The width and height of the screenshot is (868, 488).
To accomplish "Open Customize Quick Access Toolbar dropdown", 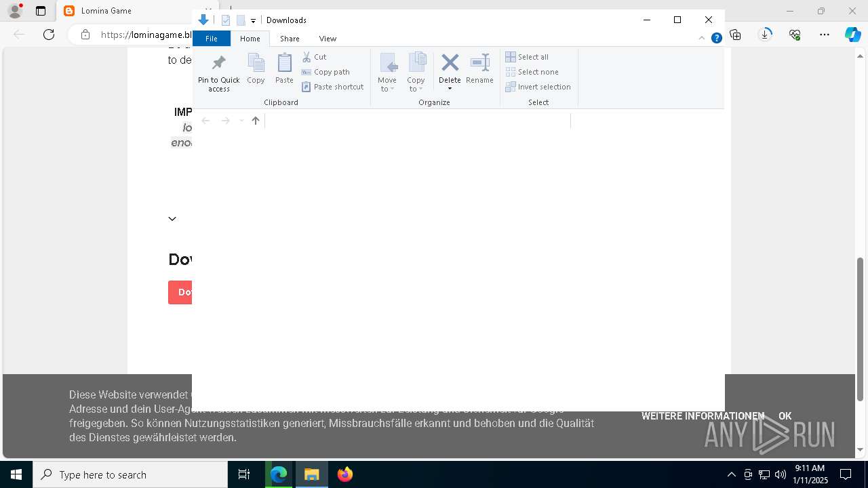I will click(253, 21).
